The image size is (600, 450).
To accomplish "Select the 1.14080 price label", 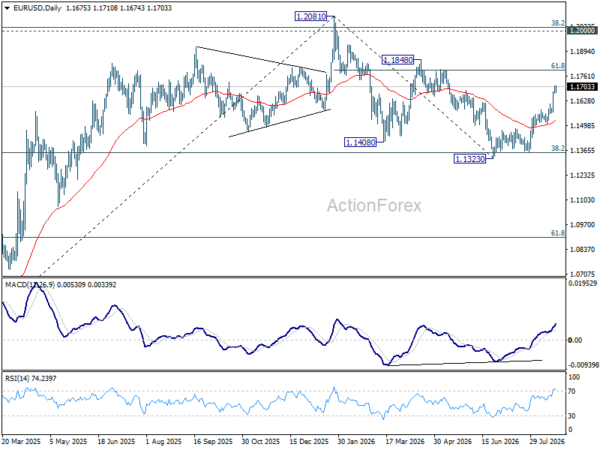I will (360, 143).
